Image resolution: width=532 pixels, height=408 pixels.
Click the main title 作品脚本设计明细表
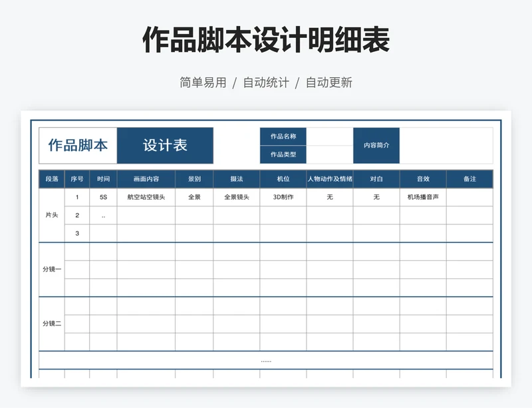[x=266, y=40]
